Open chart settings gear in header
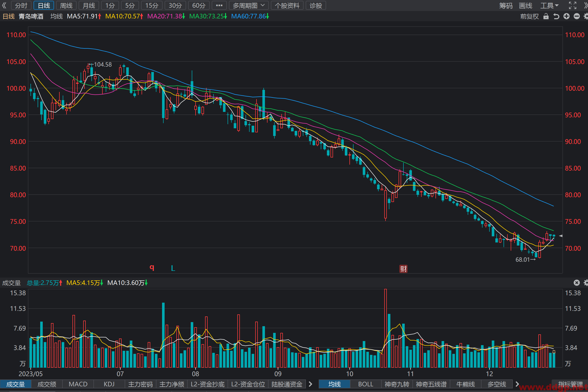 pyautogui.click(x=586, y=16)
